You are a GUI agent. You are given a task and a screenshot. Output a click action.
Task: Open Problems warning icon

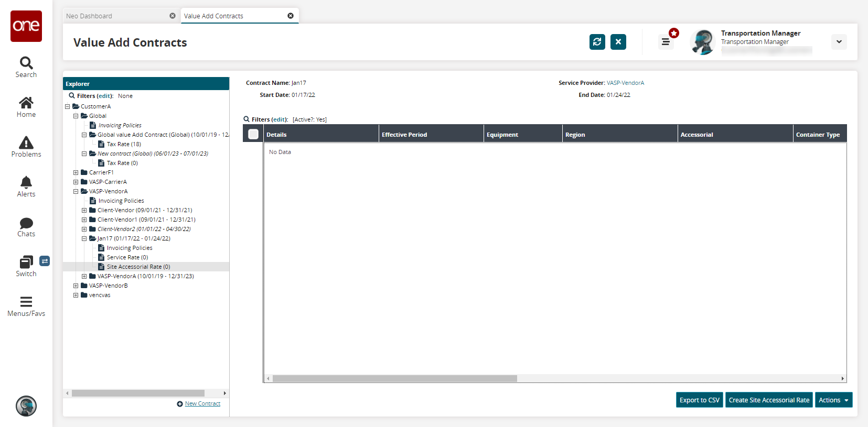click(26, 143)
